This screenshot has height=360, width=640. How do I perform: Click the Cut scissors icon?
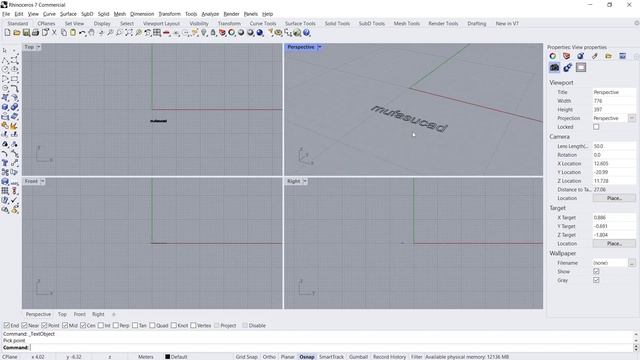pyautogui.click(x=54, y=33)
